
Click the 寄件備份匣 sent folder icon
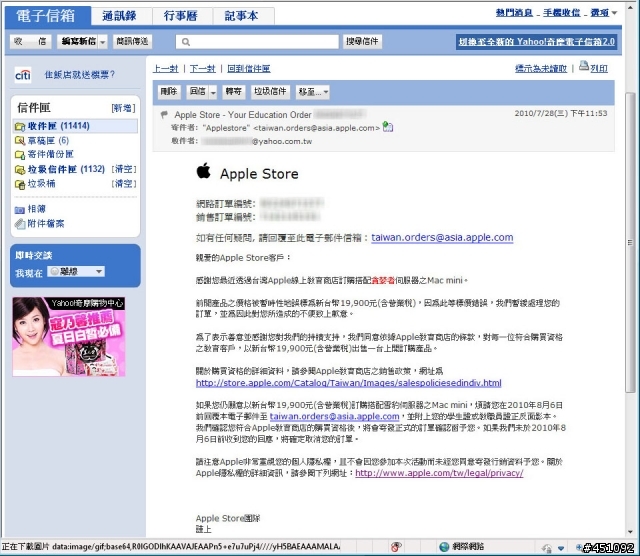[x=20, y=155]
